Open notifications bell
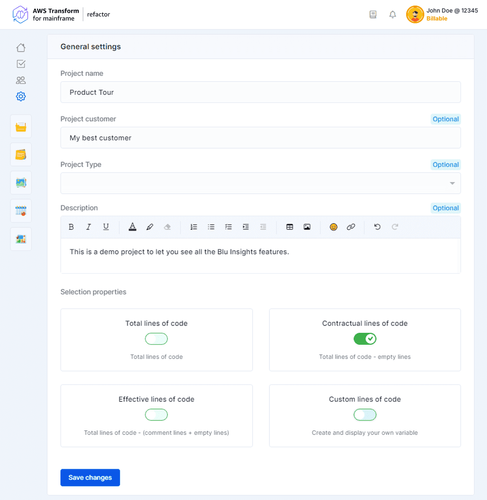 tap(393, 14)
